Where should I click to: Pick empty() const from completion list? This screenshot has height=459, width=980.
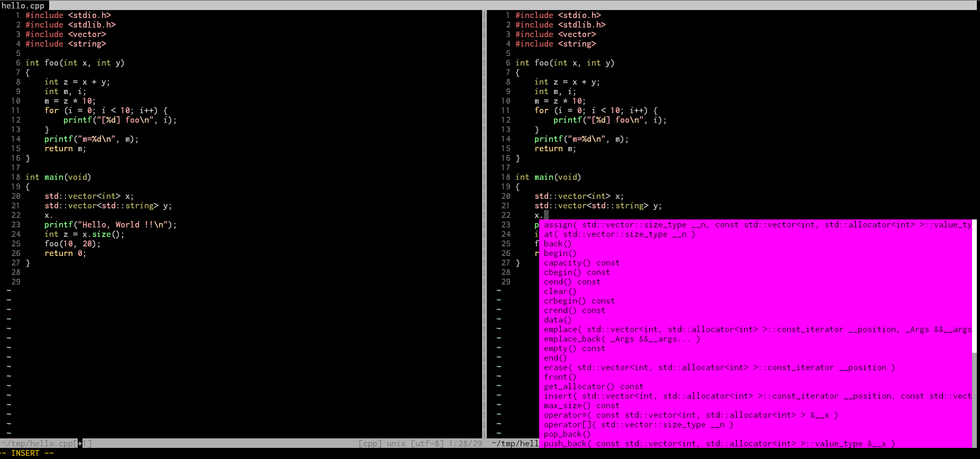[x=755, y=348]
